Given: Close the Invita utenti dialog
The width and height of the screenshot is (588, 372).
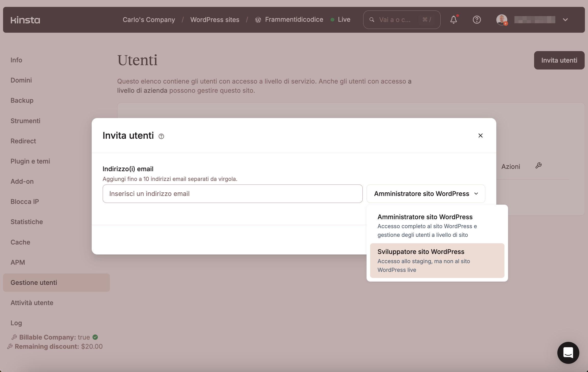Looking at the screenshot, I should (480, 135).
